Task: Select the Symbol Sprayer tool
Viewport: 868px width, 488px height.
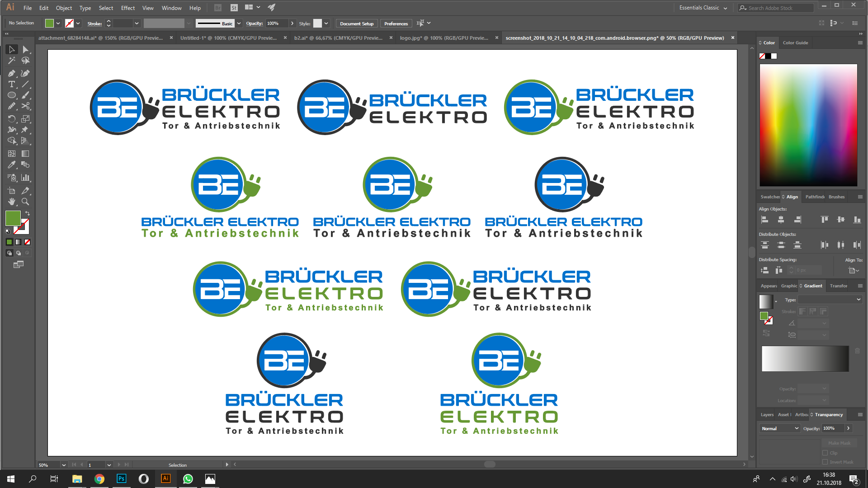Action: tap(12, 178)
